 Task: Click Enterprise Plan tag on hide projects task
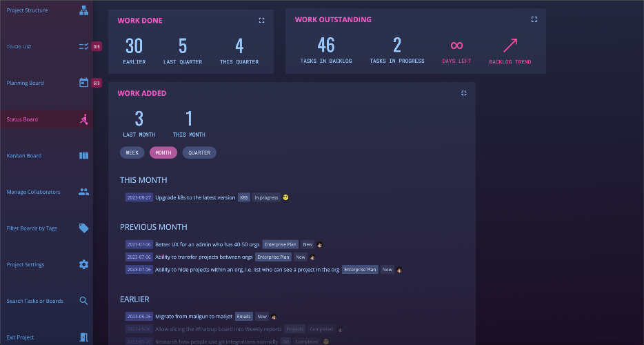point(360,270)
